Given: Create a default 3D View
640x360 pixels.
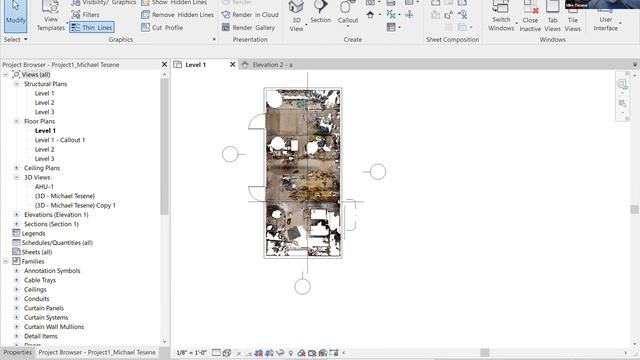Looking at the screenshot, I should (x=296, y=16).
